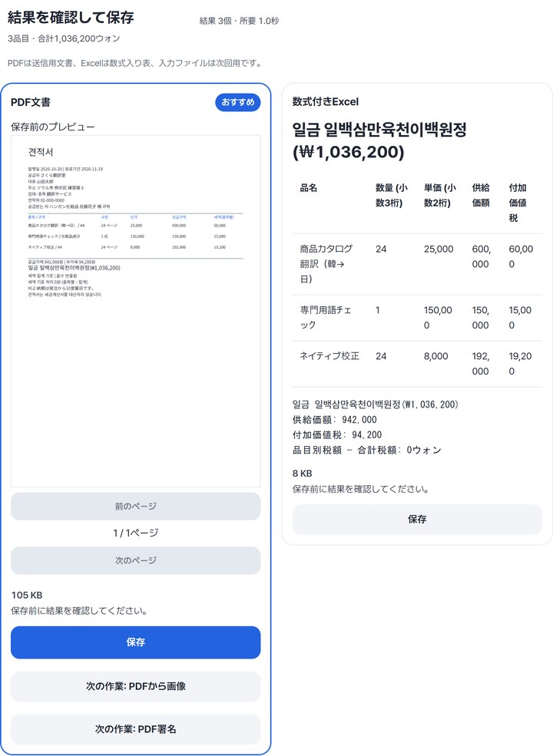Click the 供給価額: 942,000 summary line

[x=334, y=420]
